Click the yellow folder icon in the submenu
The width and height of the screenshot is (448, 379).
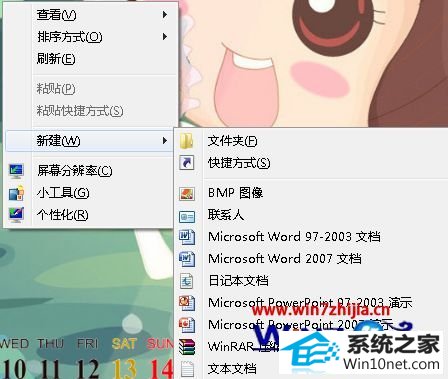click(x=187, y=141)
